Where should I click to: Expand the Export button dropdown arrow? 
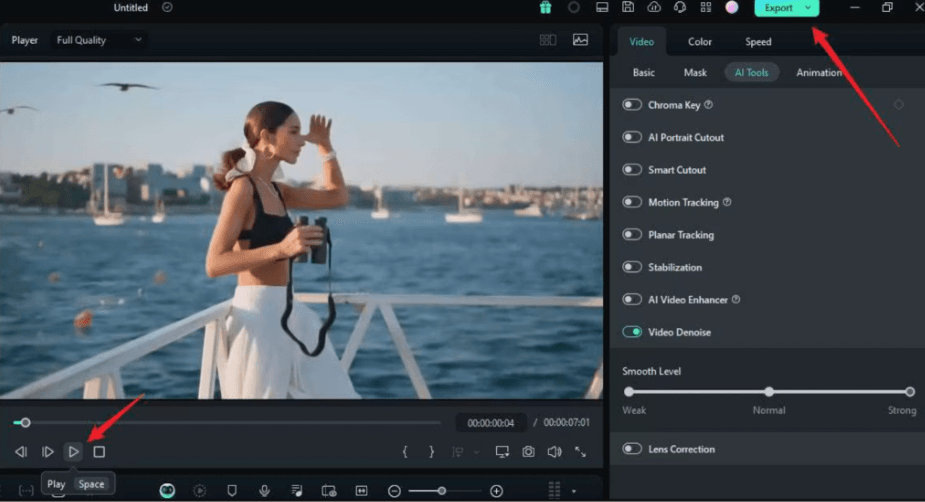pyautogui.click(x=808, y=8)
